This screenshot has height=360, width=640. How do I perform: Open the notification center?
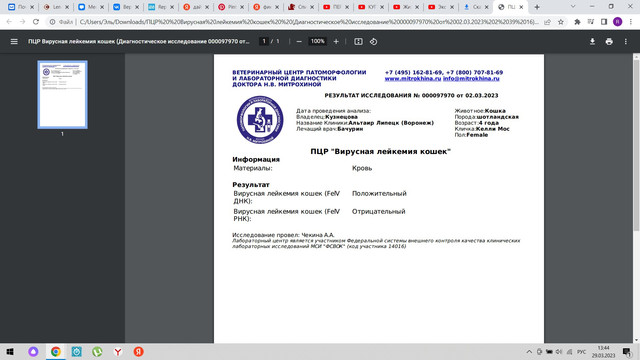(x=627, y=351)
